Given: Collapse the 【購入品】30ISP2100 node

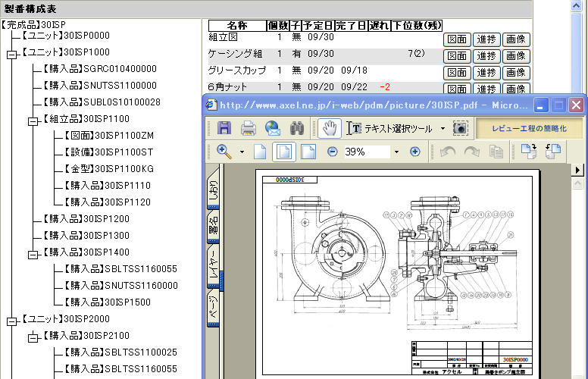Looking at the screenshot, I should [x=33, y=338].
